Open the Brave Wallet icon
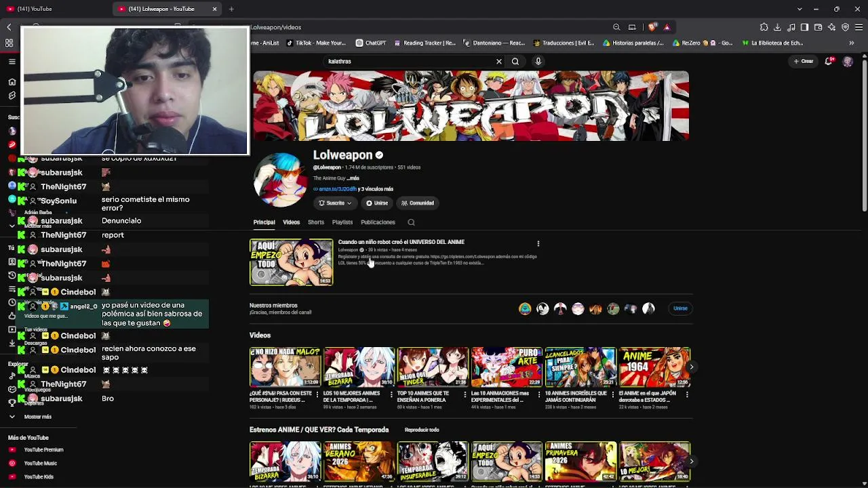Screen dimensions: 868x488 point(818,27)
